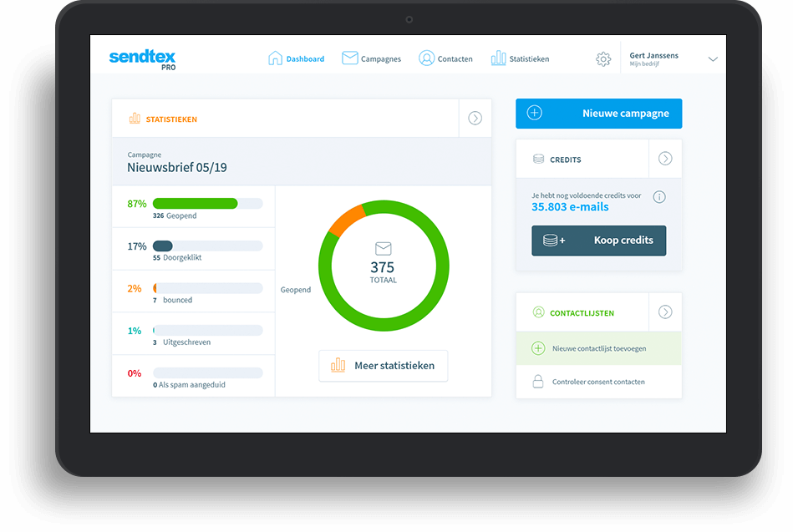Open settings via the gear icon
The width and height of the screenshot is (793, 532).
tap(603, 59)
